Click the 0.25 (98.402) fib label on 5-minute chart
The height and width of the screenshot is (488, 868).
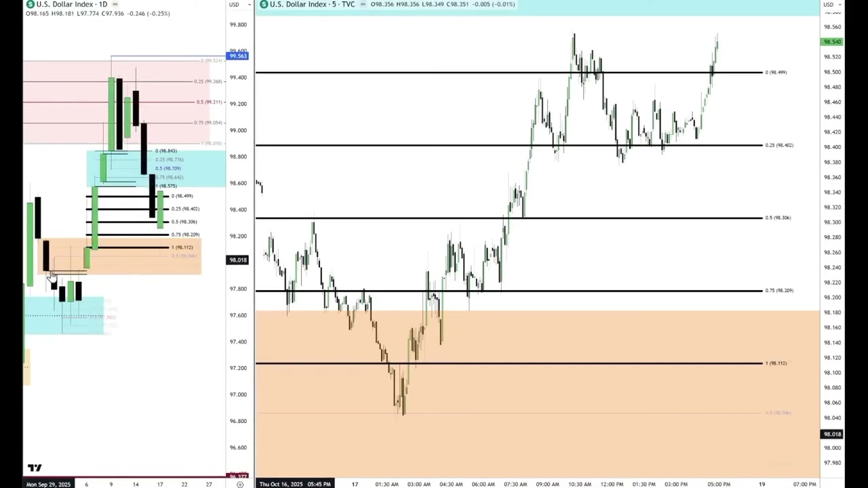coord(779,145)
